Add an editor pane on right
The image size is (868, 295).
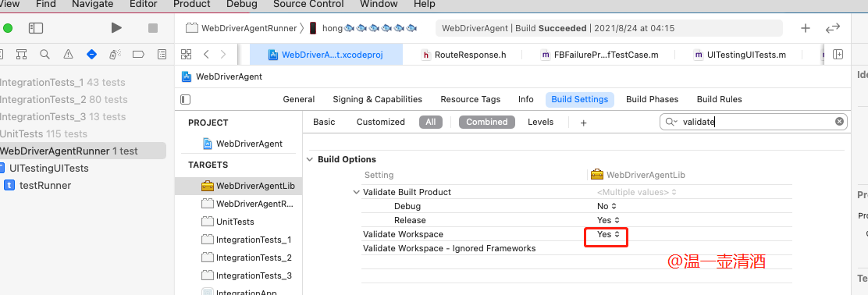[838, 55]
